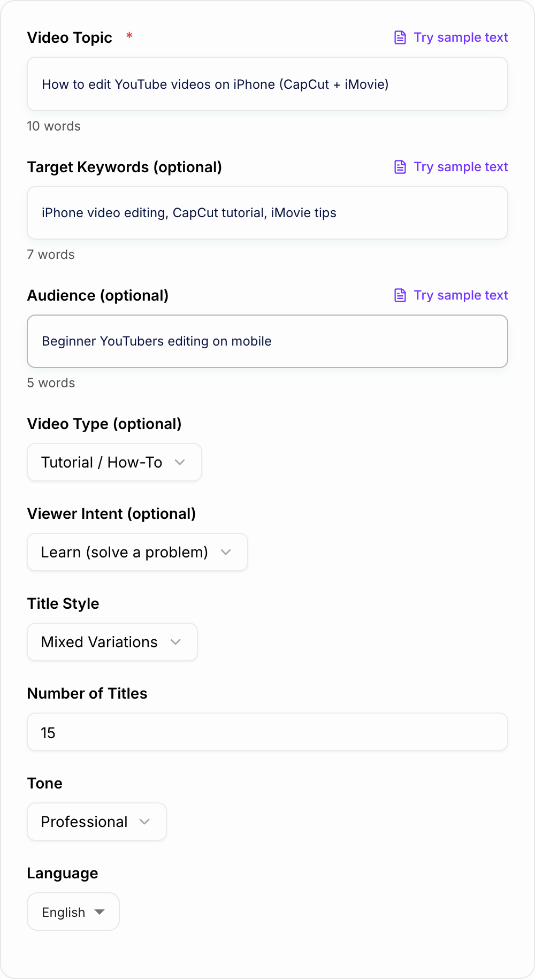Viewport: 535px width, 980px height.
Task: Open the Title Style dropdown showing Mixed Variations
Action: [x=112, y=642]
